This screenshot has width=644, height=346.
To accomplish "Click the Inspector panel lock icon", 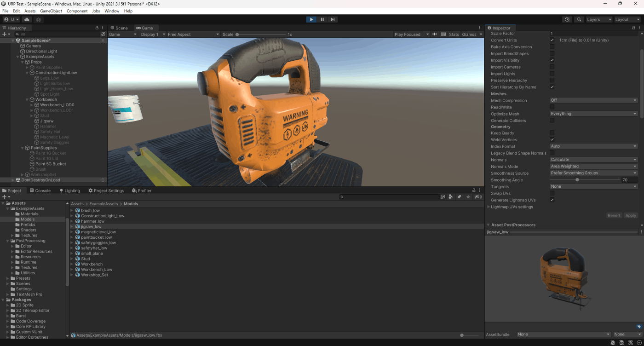I will [633, 28].
